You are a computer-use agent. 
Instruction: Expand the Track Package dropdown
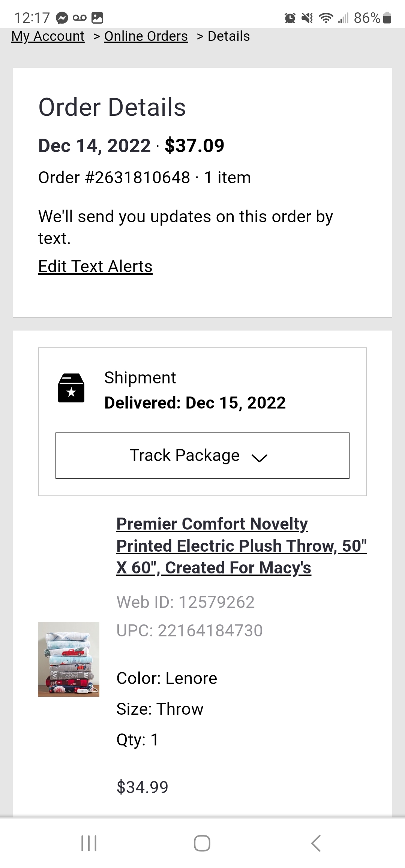tap(202, 455)
